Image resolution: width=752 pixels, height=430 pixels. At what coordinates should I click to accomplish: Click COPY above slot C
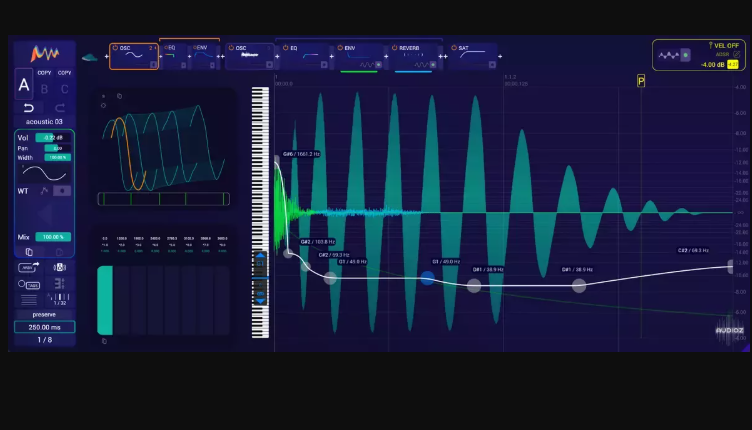coord(64,73)
